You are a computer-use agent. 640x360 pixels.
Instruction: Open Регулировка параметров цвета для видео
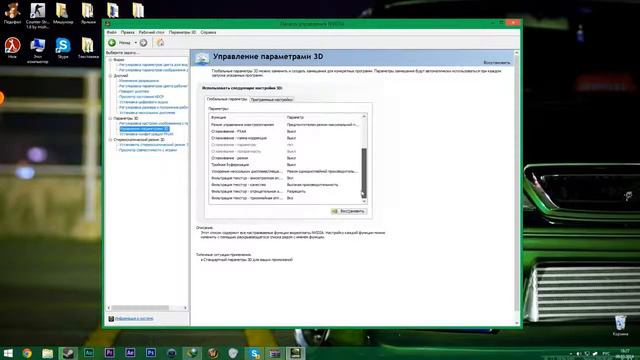pos(153,65)
